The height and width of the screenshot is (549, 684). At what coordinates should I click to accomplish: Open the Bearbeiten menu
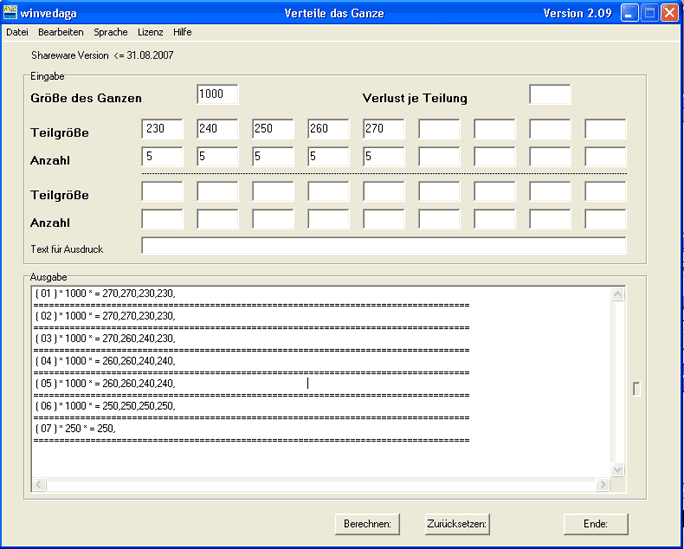click(61, 32)
